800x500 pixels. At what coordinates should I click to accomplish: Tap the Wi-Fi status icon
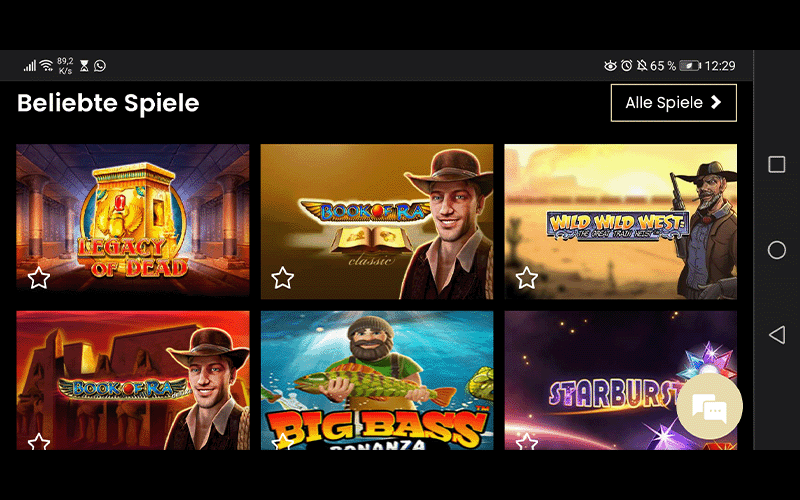pyautogui.click(x=46, y=65)
